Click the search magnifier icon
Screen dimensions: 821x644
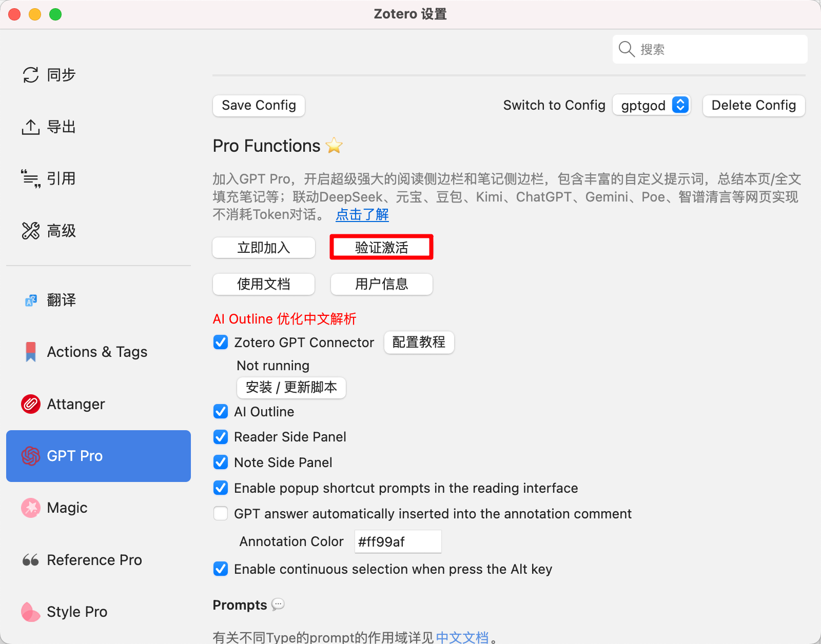pyautogui.click(x=627, y=49)
